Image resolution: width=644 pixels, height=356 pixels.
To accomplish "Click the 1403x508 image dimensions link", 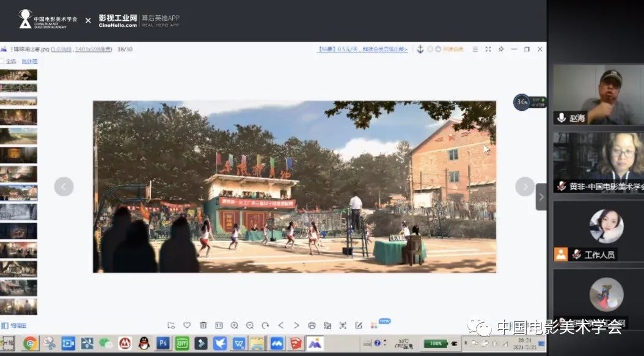I will pyautogui.click(x=92, y=49).
